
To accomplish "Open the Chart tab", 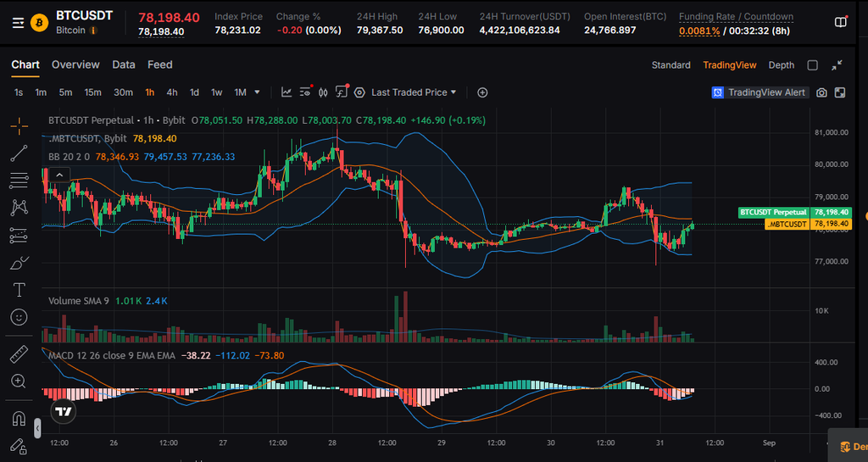I will (x=25, y=64).
